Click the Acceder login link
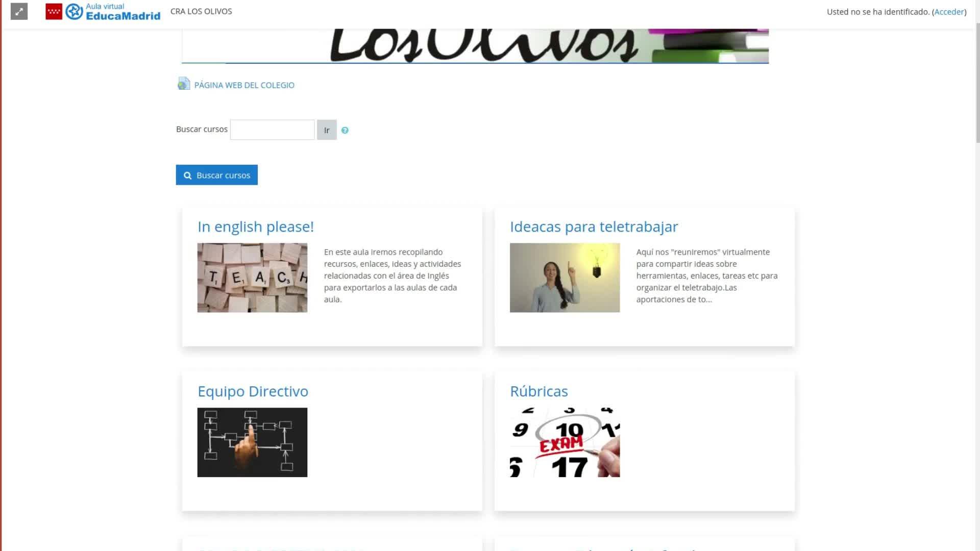Screen dimensions: 980x551 point(949,12)
